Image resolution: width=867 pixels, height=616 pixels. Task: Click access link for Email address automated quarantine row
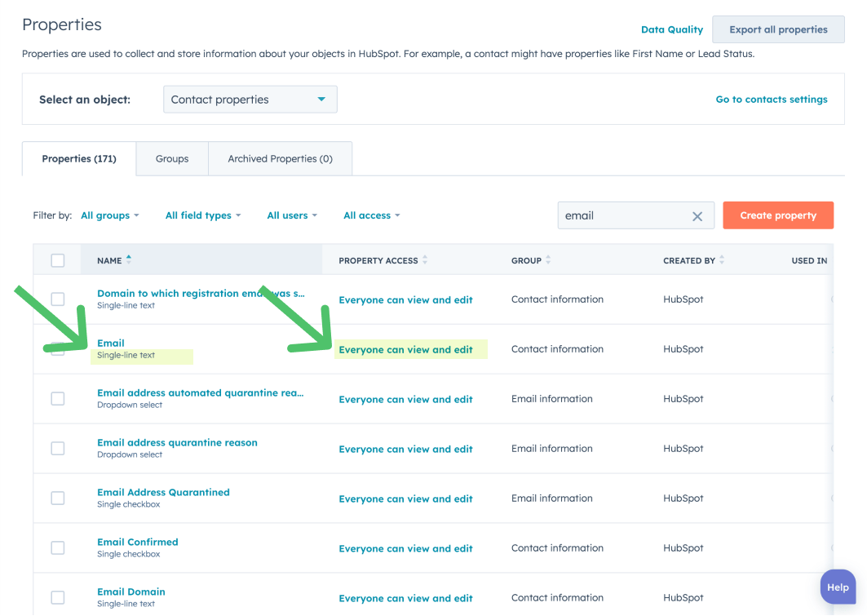point(405,399)
